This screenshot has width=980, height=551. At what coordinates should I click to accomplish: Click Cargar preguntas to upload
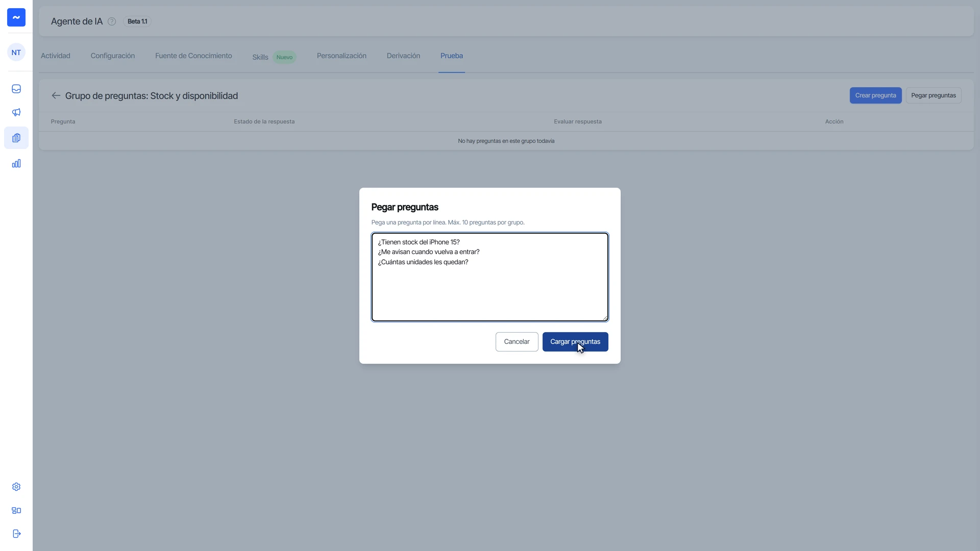575,342
